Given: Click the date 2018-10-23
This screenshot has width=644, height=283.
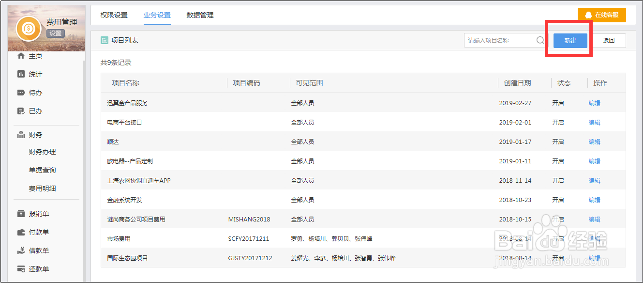Looking at the screenshot, I should pyautogui.click(x=515, y=200).
